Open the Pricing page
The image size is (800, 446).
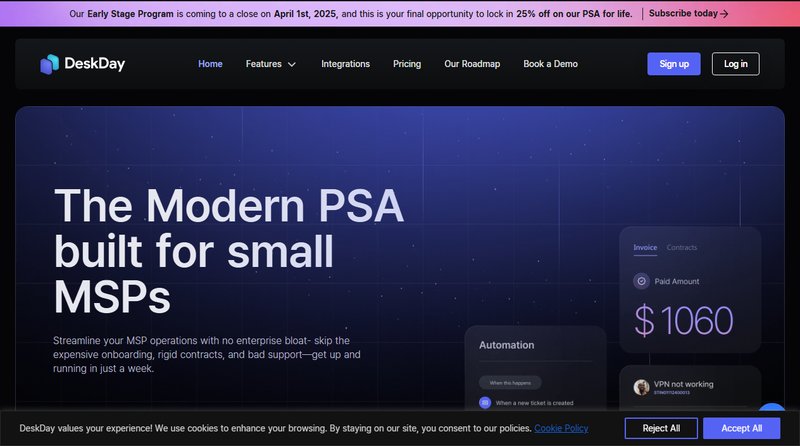click(407, 64)
